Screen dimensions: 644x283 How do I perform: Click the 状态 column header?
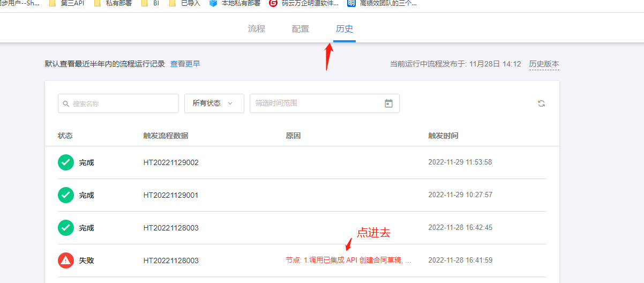65,136
